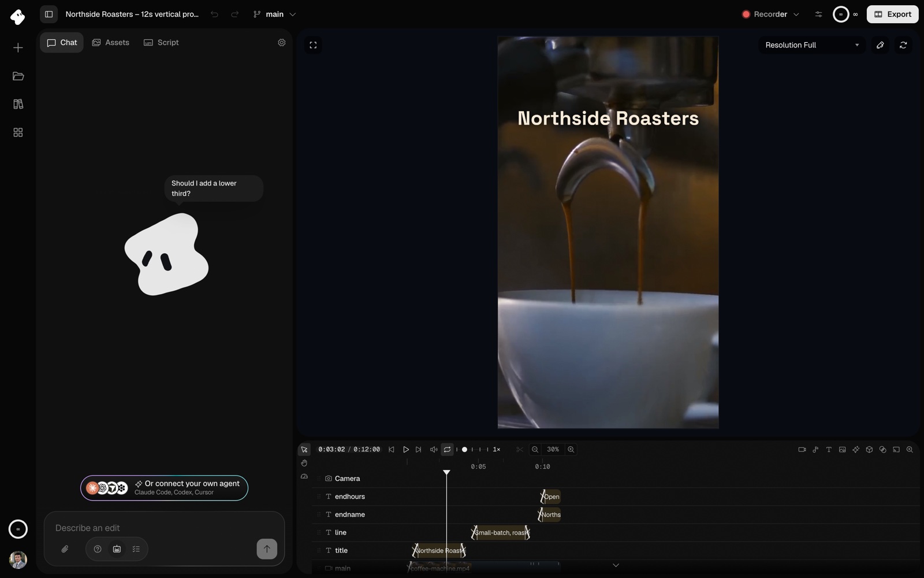
Task: Mute the audio speaker icon
Action: coord(433,450)
